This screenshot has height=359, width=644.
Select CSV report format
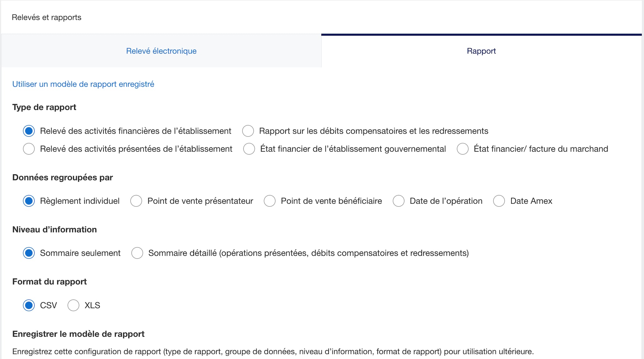coord(29,305)
